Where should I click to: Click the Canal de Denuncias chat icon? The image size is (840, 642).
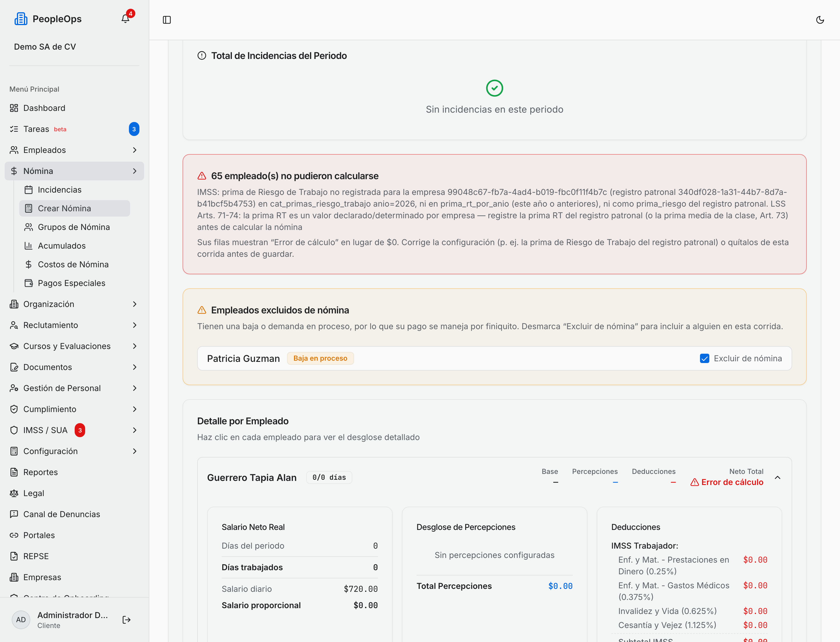coord(14,514)
